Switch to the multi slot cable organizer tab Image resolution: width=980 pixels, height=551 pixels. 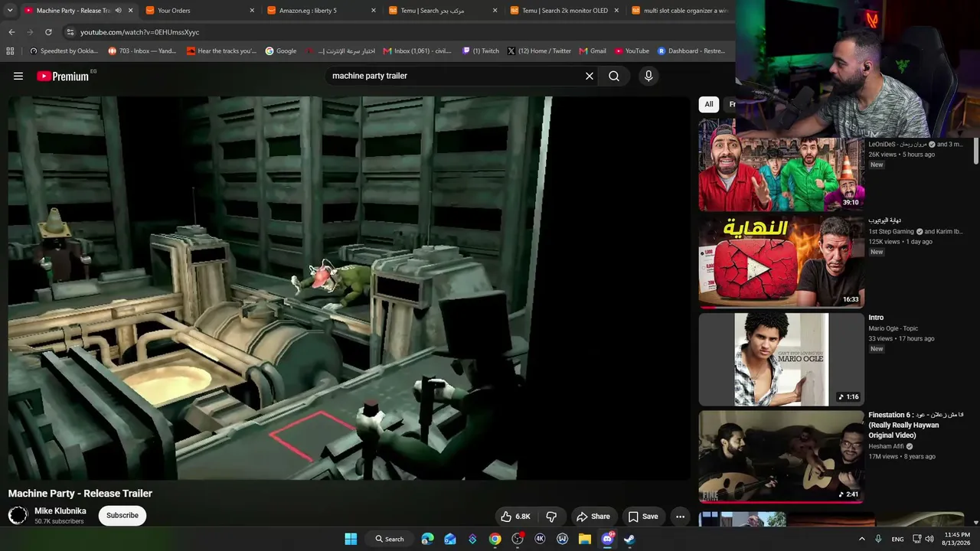[680, 11]
